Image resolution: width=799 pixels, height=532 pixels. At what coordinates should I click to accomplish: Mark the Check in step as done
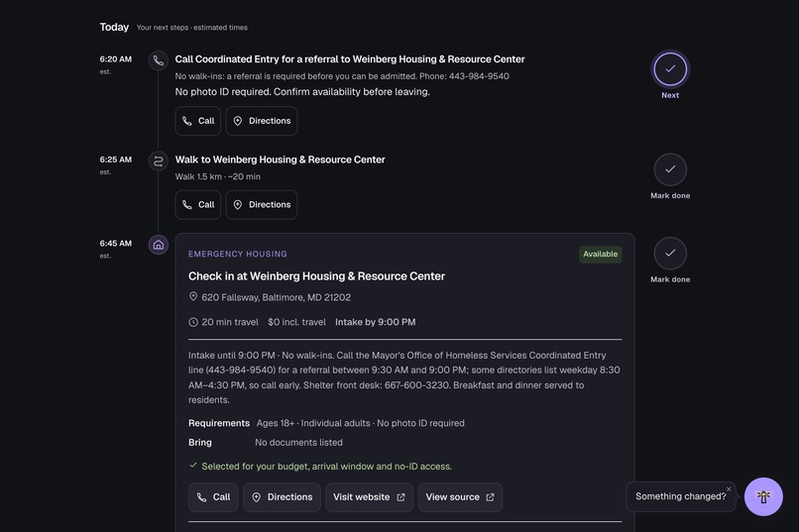point(670,253)
